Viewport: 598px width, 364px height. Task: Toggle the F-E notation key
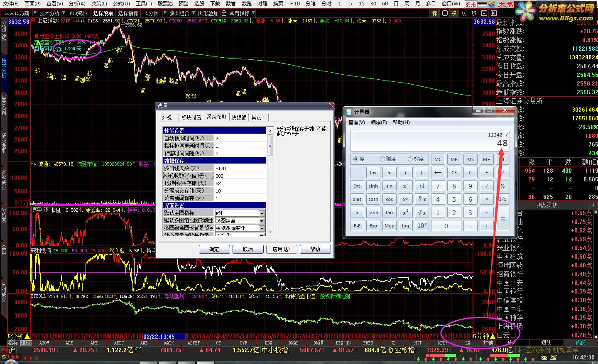tap(357, 226)
